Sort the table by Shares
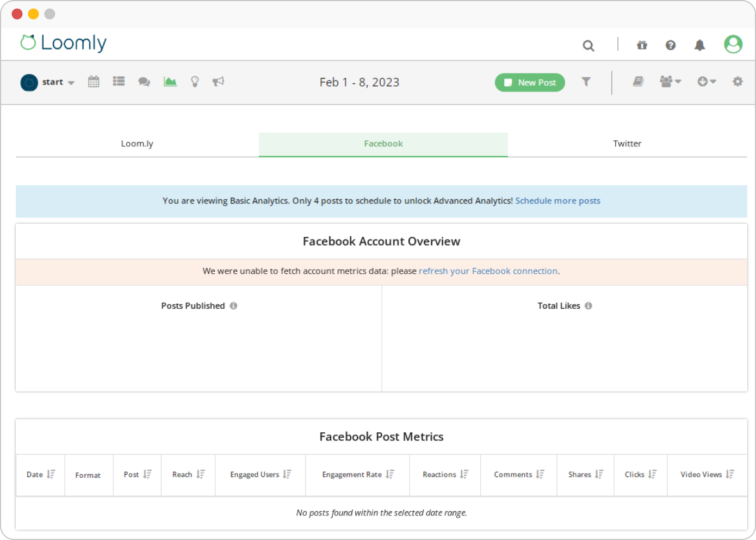 (599, 475)
